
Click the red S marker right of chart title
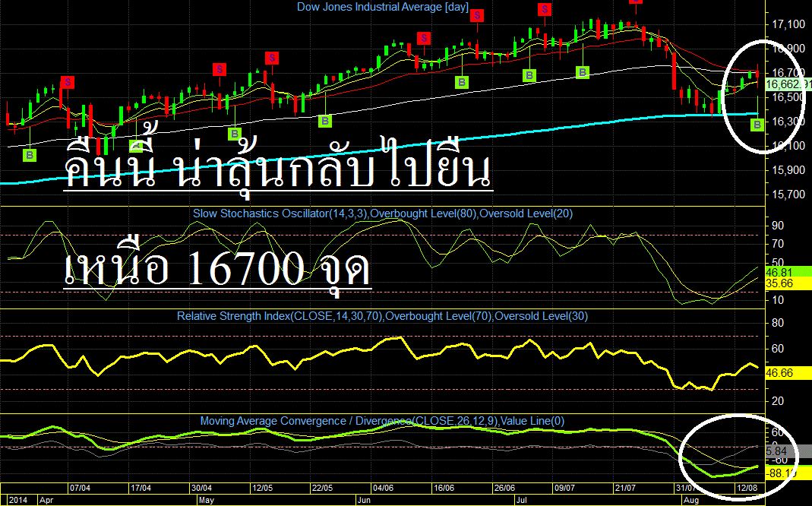477,15
